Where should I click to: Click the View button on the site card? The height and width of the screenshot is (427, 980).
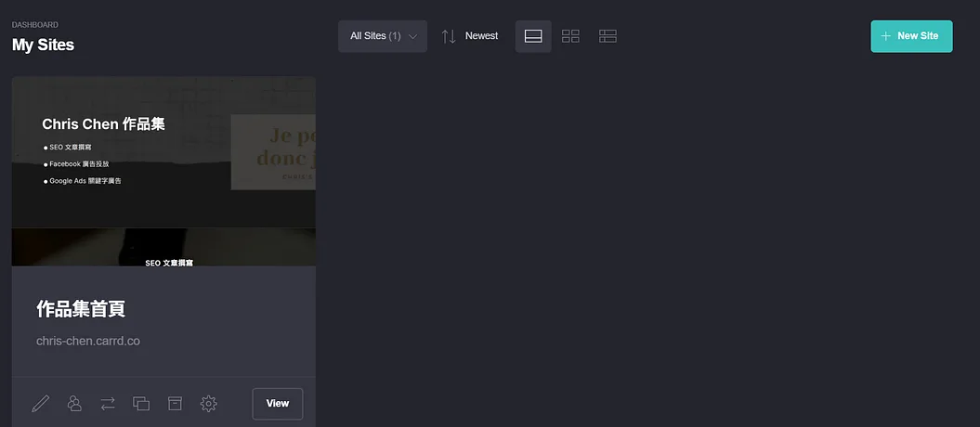point(278,404)
